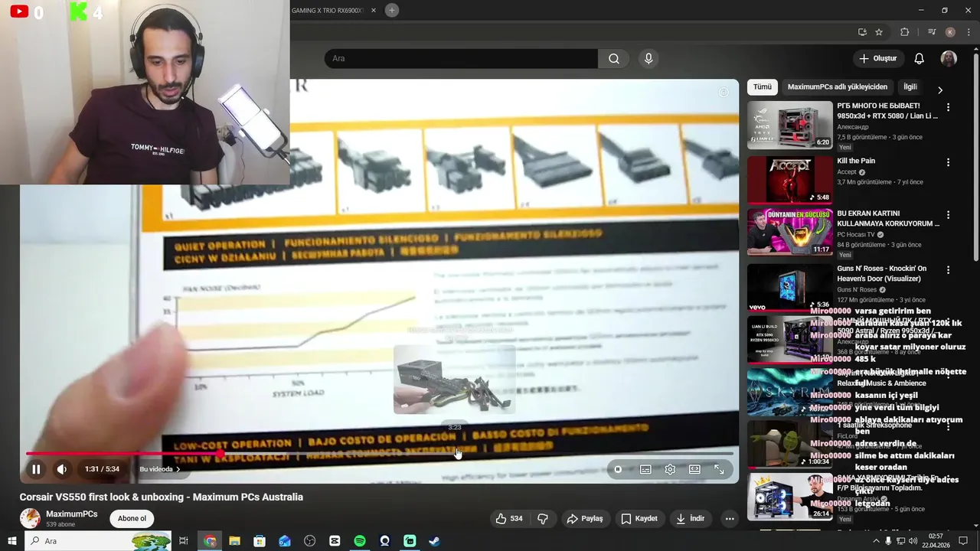Viewport: 980px width, 551px height.
Task: Click the browser install app icon
Action: tap(862, 32)
